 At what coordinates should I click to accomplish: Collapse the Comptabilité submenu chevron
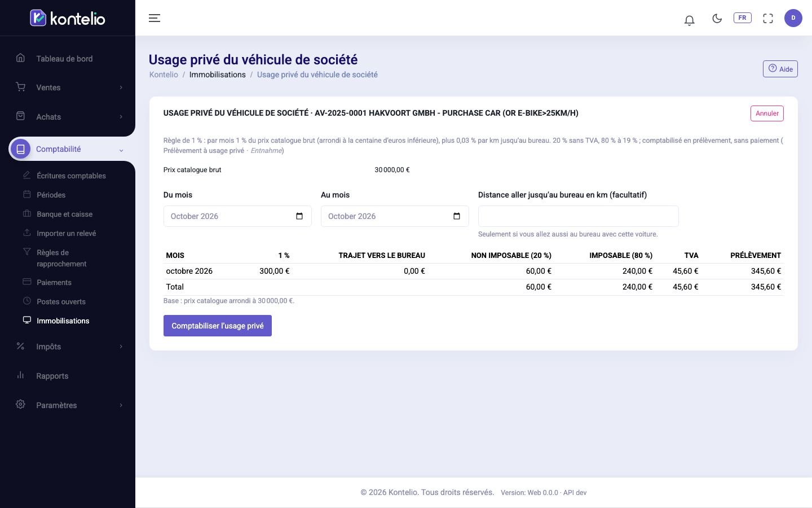tap(121, 150)
